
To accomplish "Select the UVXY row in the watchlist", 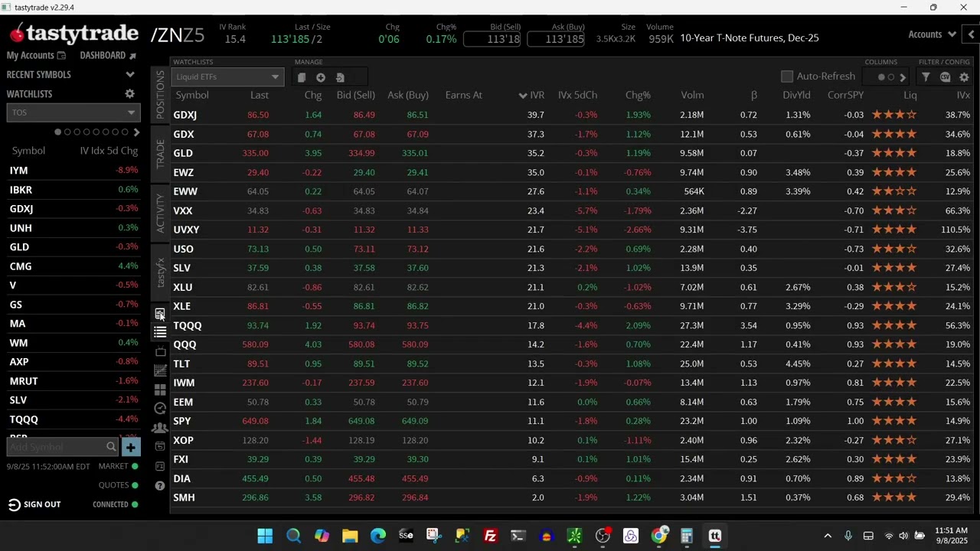I will point(572,230).
